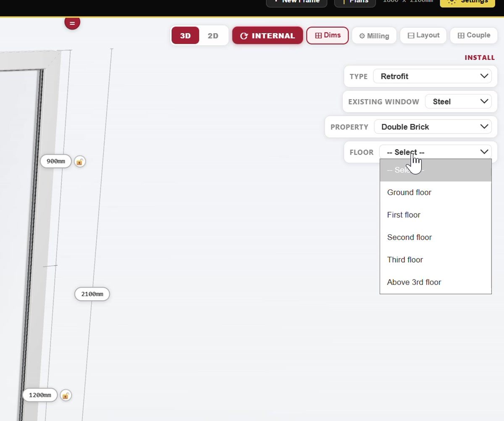Click the Couple frames button
504x421 pixels.
click(x=474, y=35)
